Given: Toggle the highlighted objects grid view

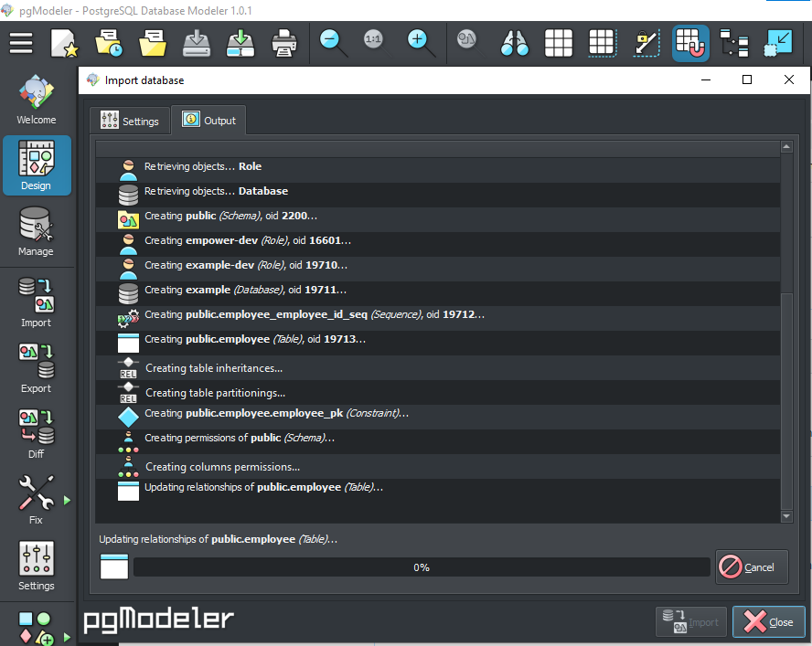Looking at the screenshot, I should (689, 42).
